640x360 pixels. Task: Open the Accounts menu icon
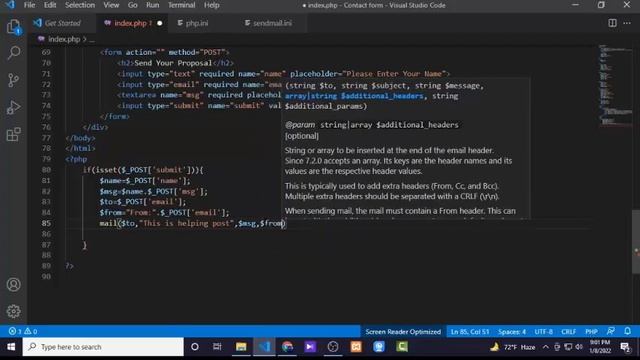[13, 284]
